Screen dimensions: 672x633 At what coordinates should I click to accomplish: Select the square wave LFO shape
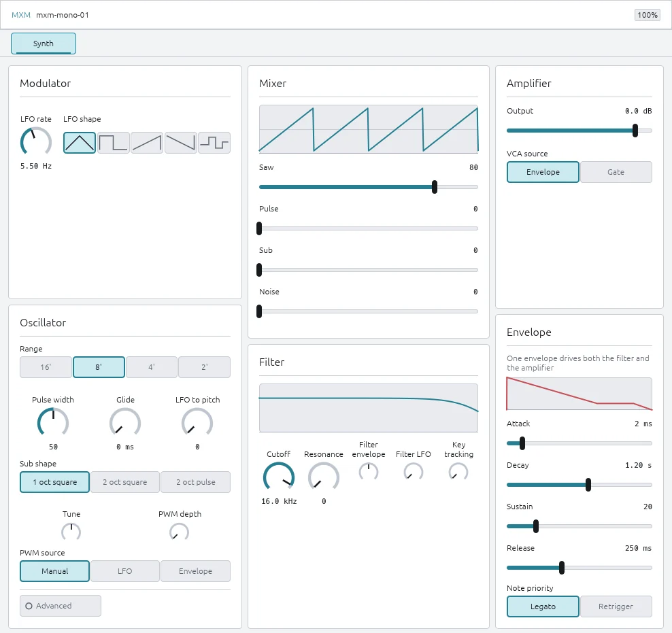tap(113, 143)
